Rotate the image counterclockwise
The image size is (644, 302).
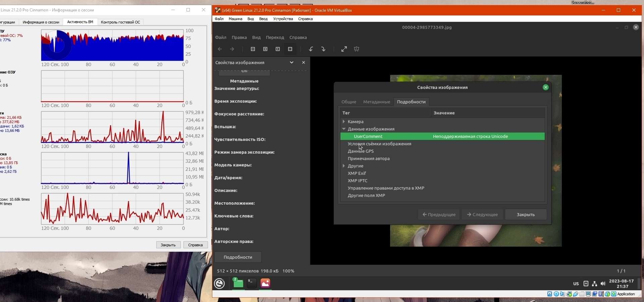pyautogui.click(x=311, y=49)
